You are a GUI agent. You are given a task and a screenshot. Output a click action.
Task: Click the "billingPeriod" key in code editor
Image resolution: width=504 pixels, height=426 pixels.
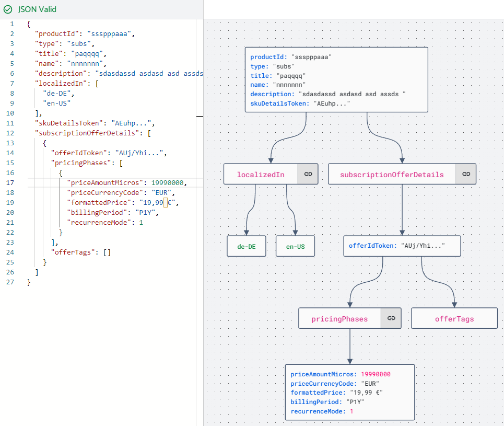(x=97, y=213)
